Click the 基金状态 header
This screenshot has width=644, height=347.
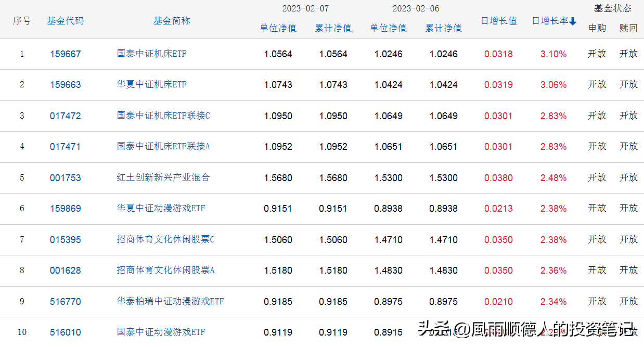coord(613,8)
